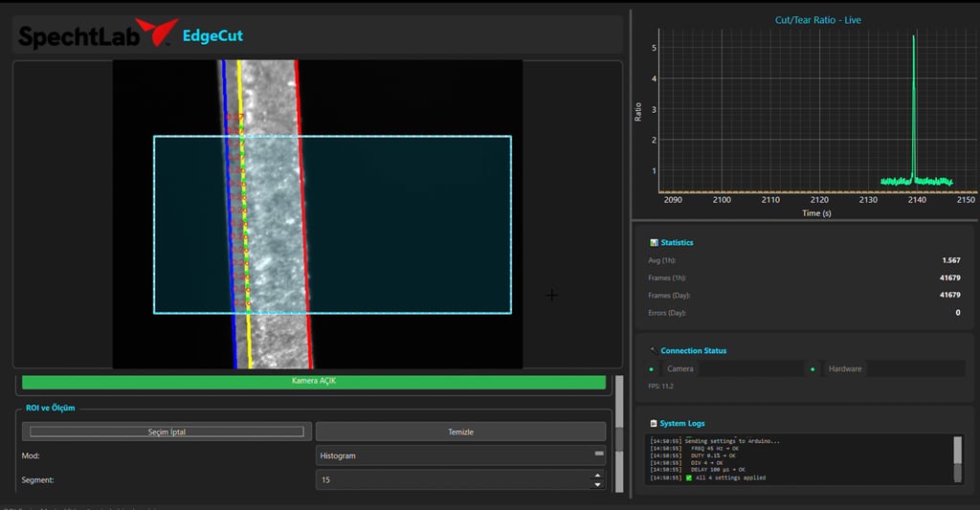Toggle the Kamera AÇIK camera button

[x=314, y=382]
